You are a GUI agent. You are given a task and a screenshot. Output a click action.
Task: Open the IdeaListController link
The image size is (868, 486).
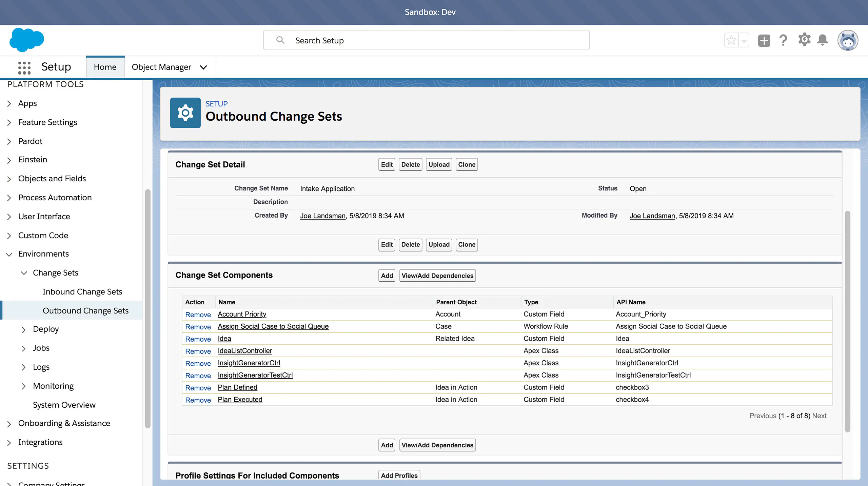click(x=245, y=351)
